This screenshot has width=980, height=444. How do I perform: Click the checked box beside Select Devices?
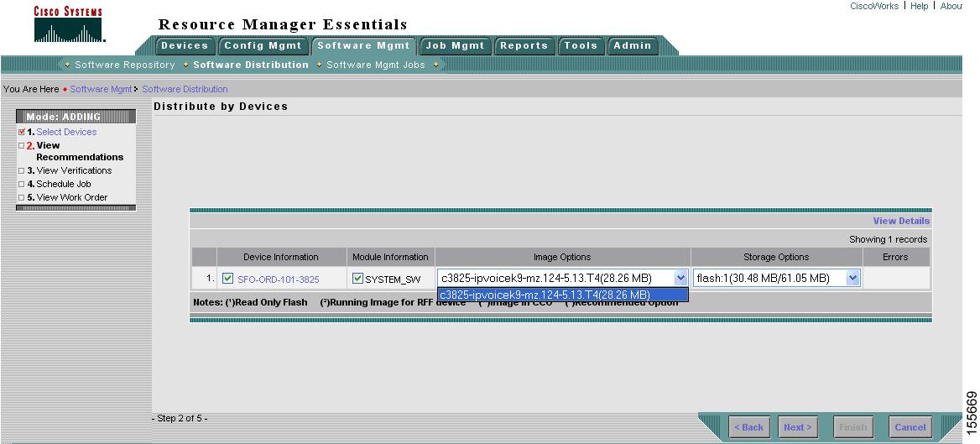click(22, 132)
